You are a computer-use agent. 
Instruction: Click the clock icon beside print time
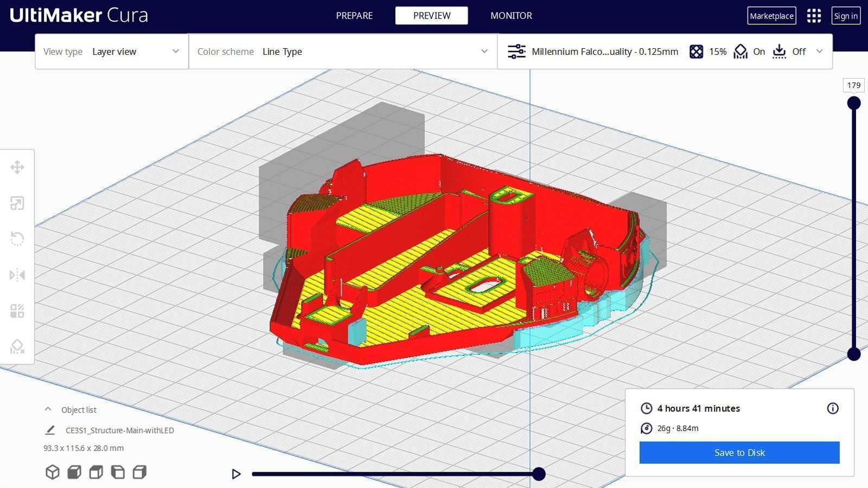(646, 408)
